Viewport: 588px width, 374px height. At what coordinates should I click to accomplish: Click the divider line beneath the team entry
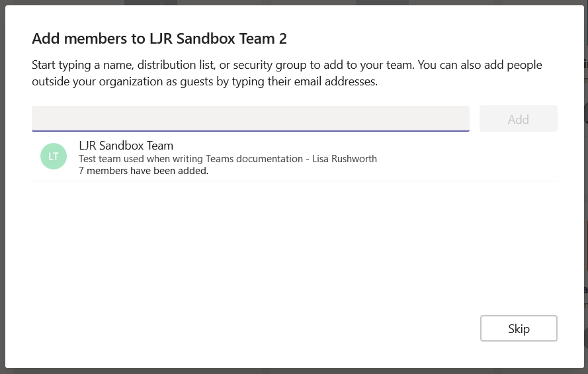(x=294, y=181)
